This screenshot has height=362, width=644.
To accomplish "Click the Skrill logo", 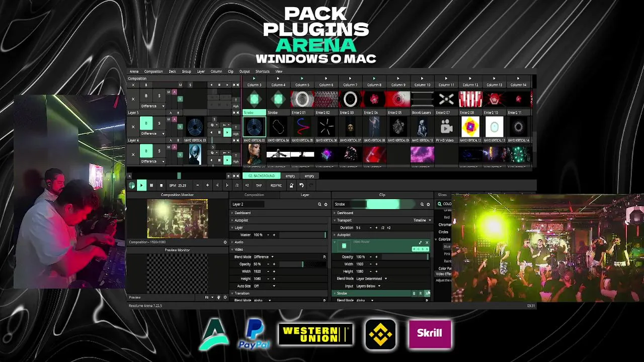I will pyautogui.click(x=430, y=333).
